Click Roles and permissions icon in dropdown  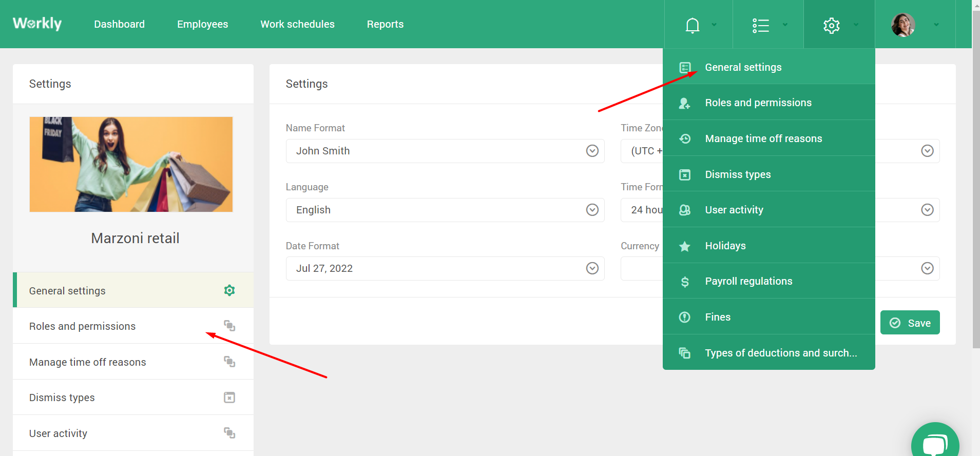tap(685, 103)
